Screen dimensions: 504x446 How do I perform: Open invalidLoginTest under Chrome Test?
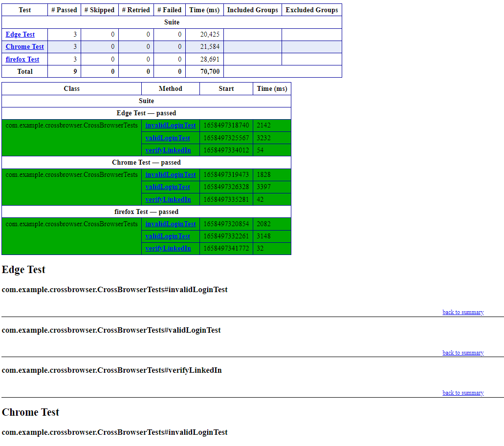(x=171, y=174)
